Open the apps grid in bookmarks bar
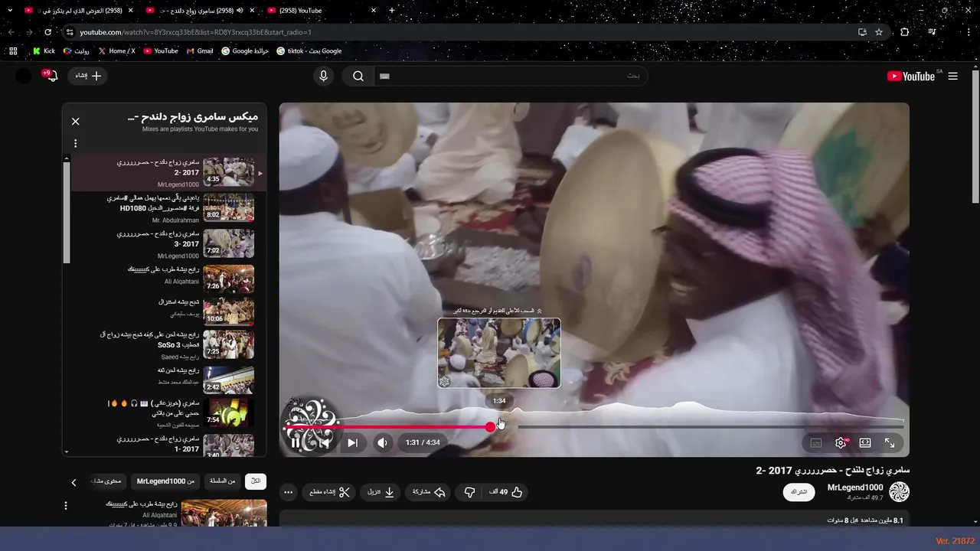The width and height of the screenshot is (980, 551). click(x=12, y=51)
